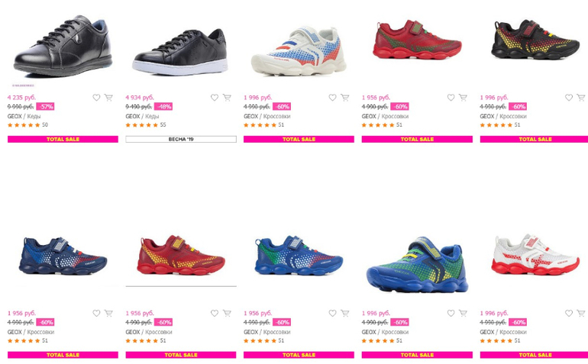
Task: Open the large blue-green sneaker thumbnail
Action: coord(417,264)
